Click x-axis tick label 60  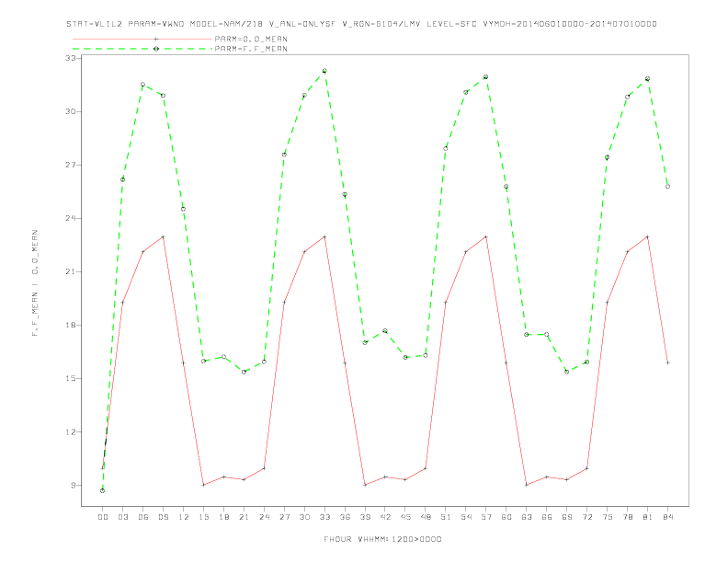pyautogui.click(x=506, y=517)
